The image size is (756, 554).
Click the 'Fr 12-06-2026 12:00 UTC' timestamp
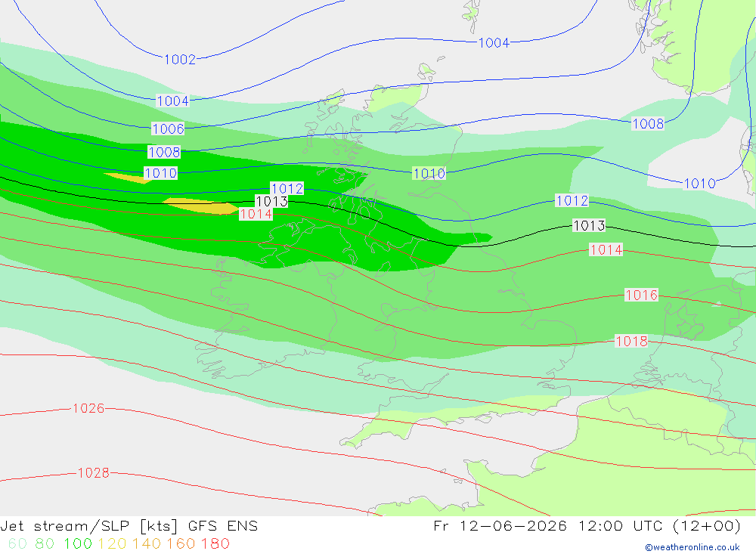point(550,525)
